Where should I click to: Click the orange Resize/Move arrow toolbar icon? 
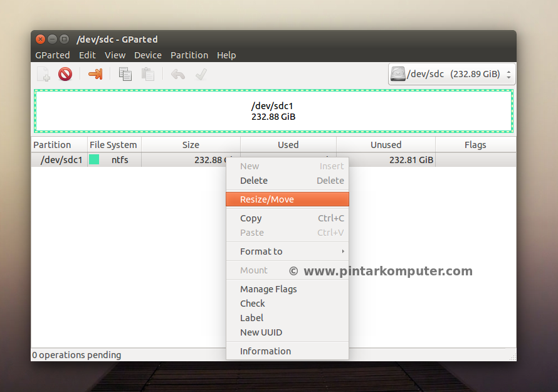[95, 74]
